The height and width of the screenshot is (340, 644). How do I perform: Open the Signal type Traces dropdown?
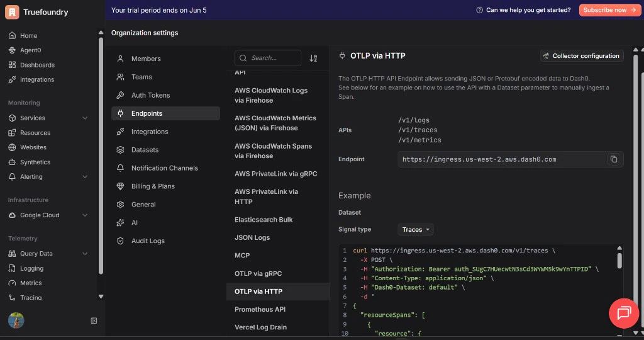[x=415, y=229]
